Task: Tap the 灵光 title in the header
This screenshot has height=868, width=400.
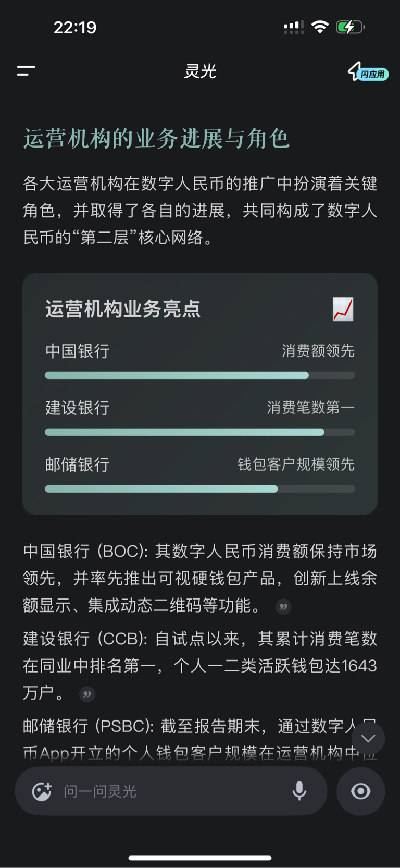Action: [x=200, y=71]
